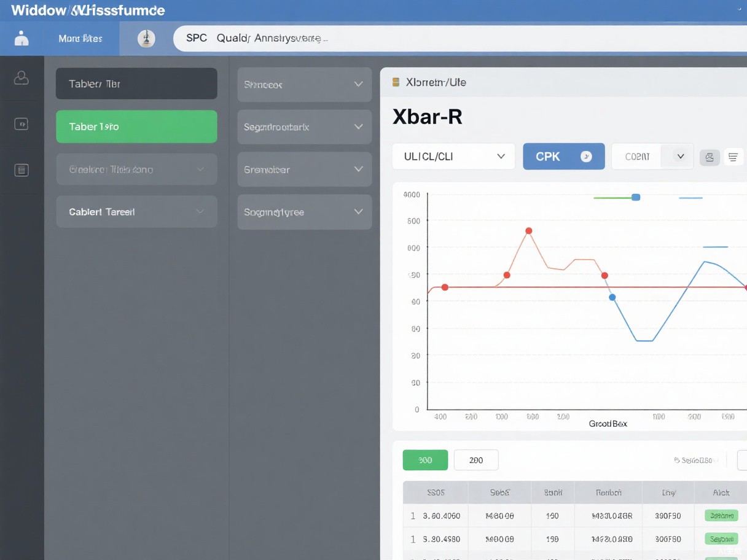Click the home person icon in the top bar

point(22,39)
